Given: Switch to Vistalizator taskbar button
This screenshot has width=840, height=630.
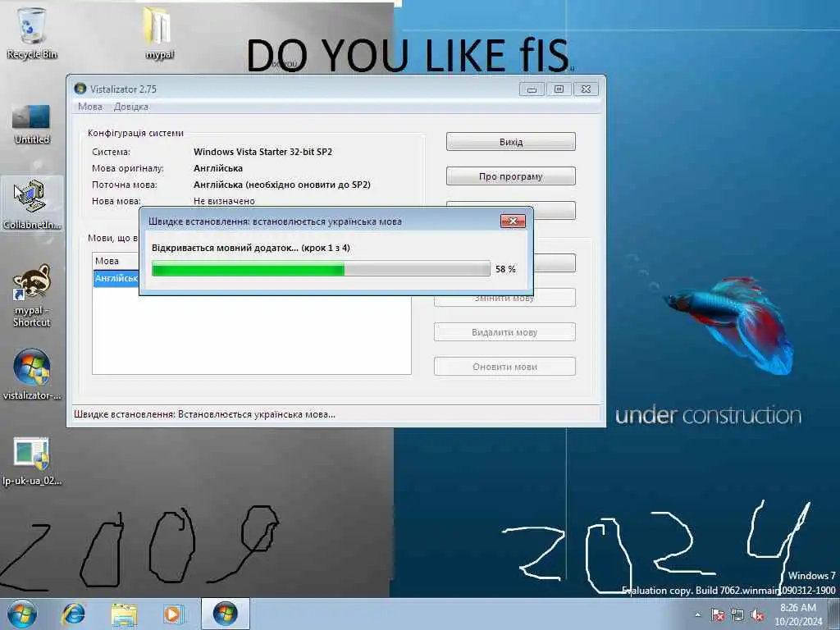Looking at the screenshot, I should click(x=226, y=614).
